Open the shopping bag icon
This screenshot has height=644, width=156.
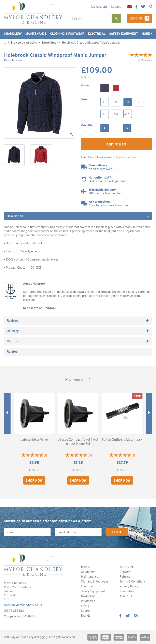147,18
